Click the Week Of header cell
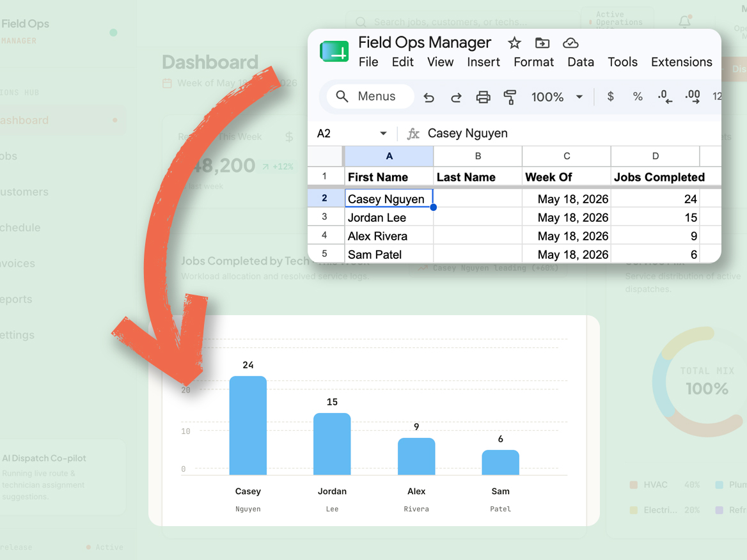747x560 pixels. point(567,177)
